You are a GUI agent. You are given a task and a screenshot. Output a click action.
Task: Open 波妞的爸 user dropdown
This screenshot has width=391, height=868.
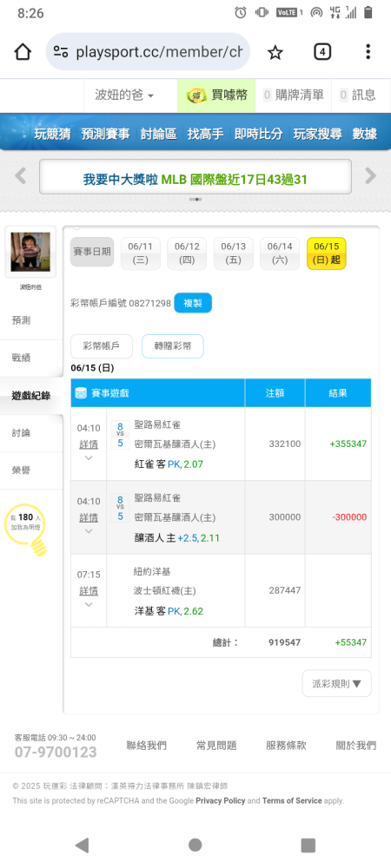[x=124, y=95]
